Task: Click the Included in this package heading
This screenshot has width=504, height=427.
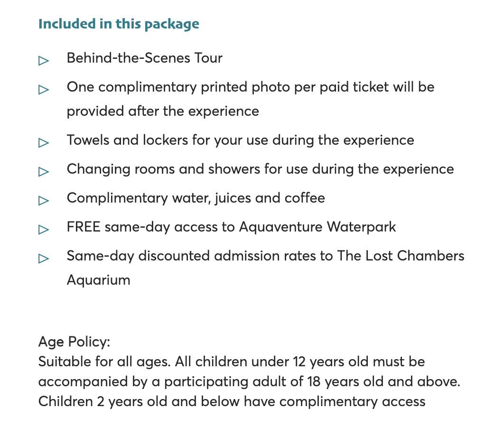Action: click(119, 24)
